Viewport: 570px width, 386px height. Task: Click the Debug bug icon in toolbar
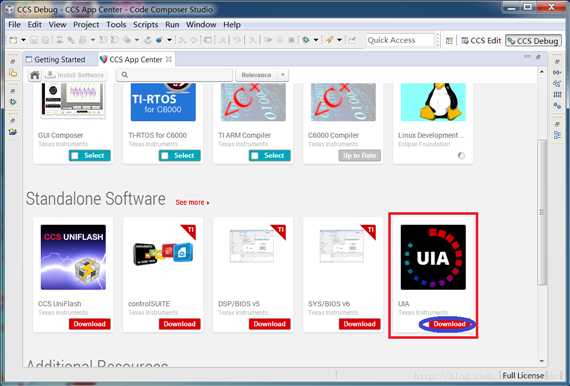[159, 40]
